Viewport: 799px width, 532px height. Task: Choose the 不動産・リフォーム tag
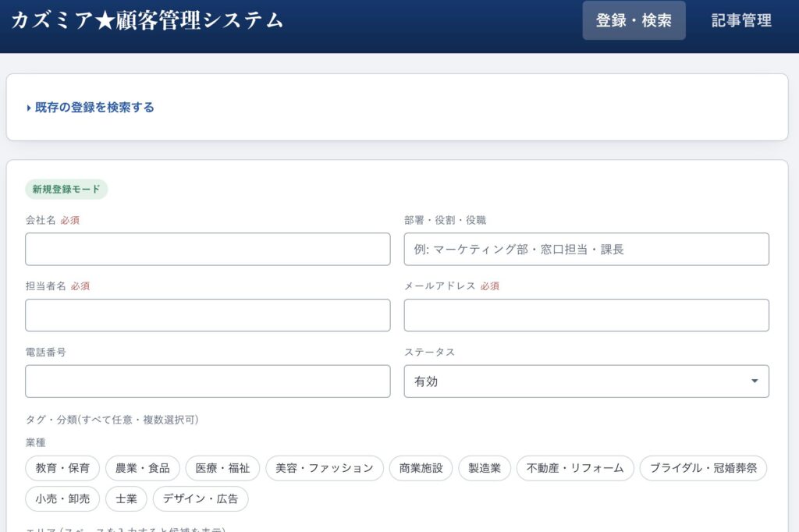[x=575, y=468]
